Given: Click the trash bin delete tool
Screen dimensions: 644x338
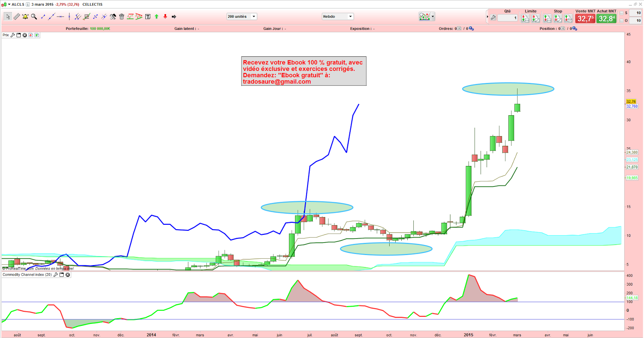Looking at the screenshot, I should coord(122,17).
